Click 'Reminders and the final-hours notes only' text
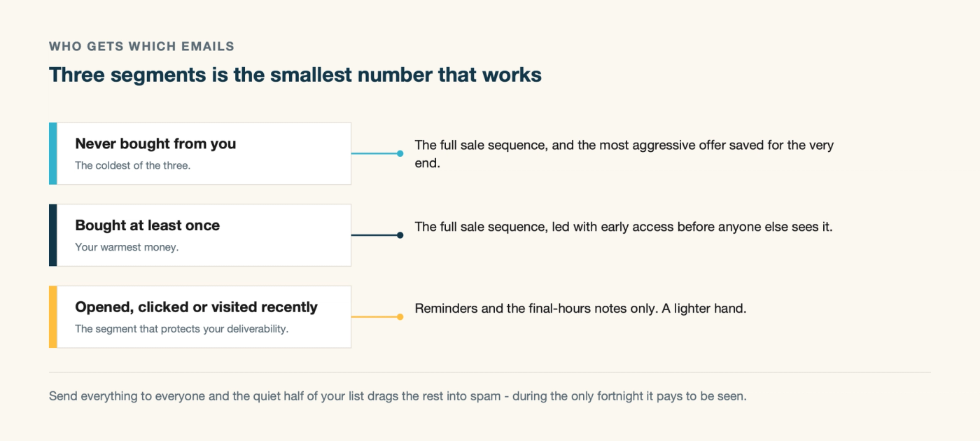This screenshot has height=441, width=980. 580,308
